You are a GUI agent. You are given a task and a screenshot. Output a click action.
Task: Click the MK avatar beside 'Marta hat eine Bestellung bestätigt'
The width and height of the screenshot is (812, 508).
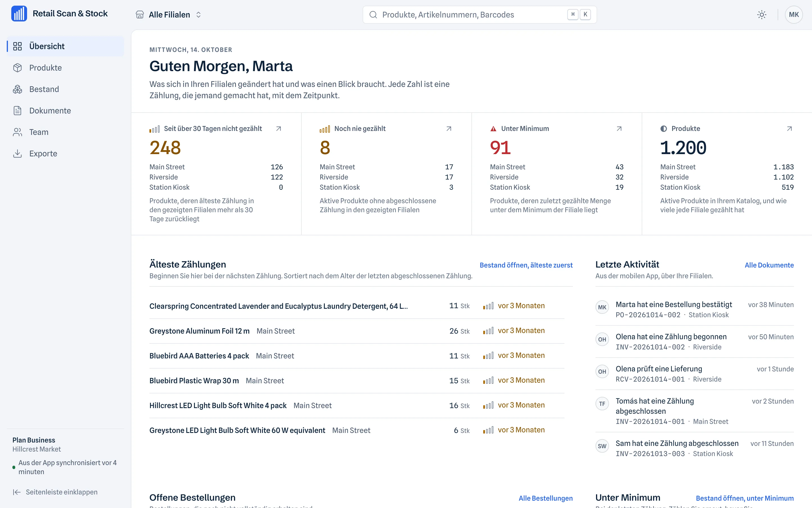pyautogui.click(x=602, y=307)
